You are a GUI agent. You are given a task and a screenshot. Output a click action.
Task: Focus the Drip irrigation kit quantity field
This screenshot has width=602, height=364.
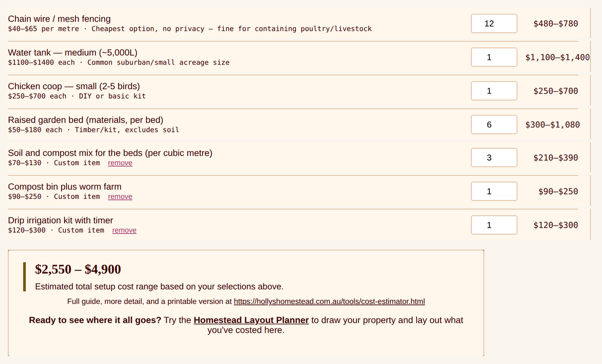tap(494, 225)
